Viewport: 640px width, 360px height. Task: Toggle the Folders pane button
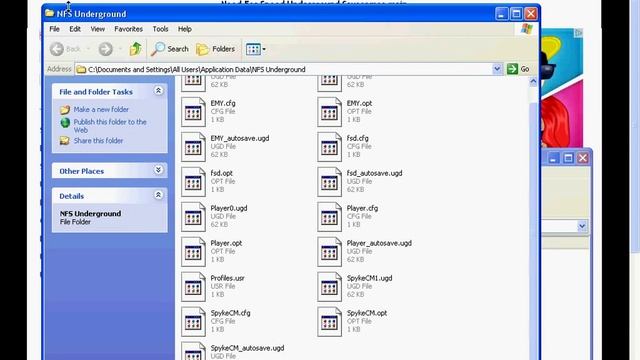(x=216, y=49)
